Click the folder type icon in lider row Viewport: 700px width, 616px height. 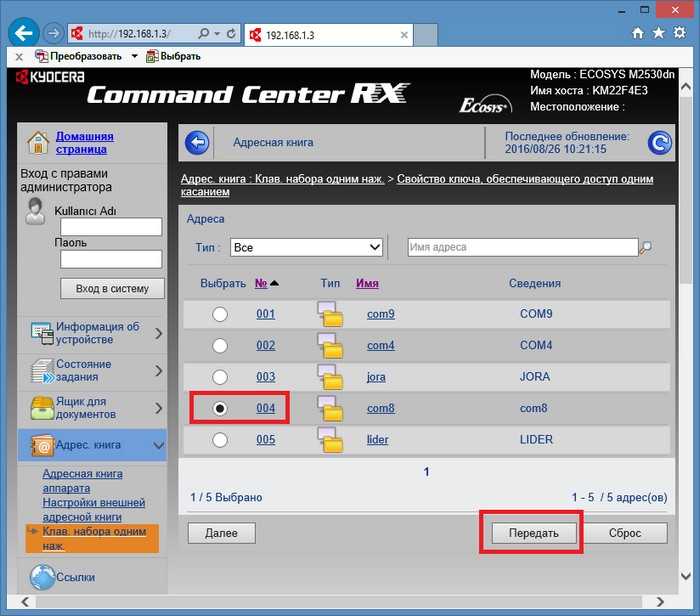tap(330, 440)
